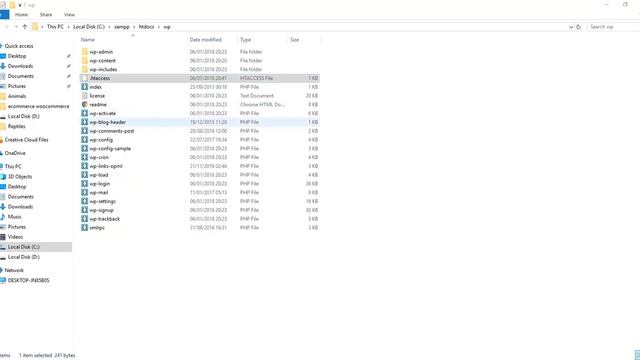Select the readme file name
The height and width of the screenshot is (360, 640).
pyautogui.click(x=98, y=104)
